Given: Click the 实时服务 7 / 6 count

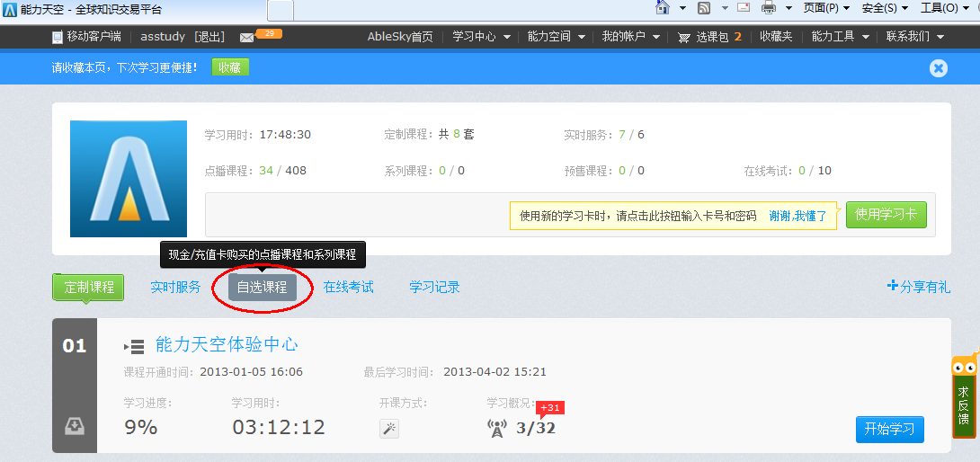Looking at the screenshot, I should [631, 135].
